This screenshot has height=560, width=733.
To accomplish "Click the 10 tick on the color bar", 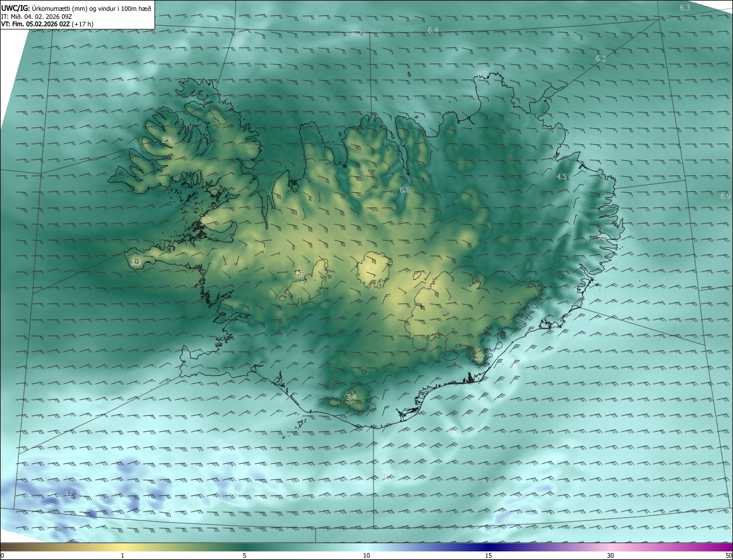I will [x=366, y=555].
